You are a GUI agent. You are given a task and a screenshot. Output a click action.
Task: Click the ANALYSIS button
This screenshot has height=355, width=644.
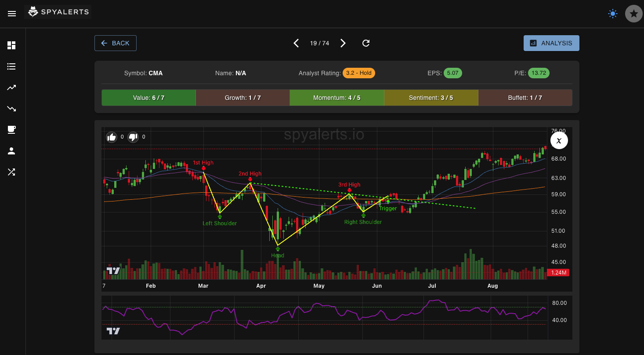pos(551,43)
